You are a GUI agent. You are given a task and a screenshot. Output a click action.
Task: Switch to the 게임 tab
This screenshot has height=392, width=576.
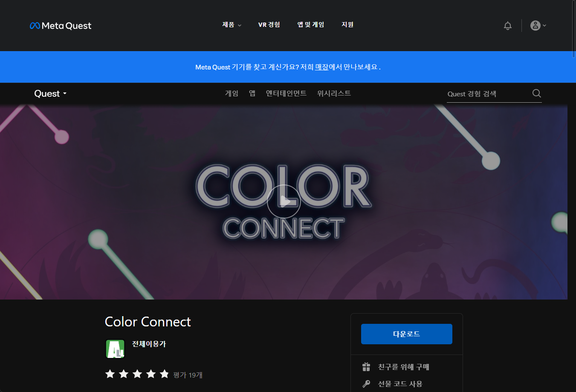click(232, 93)
